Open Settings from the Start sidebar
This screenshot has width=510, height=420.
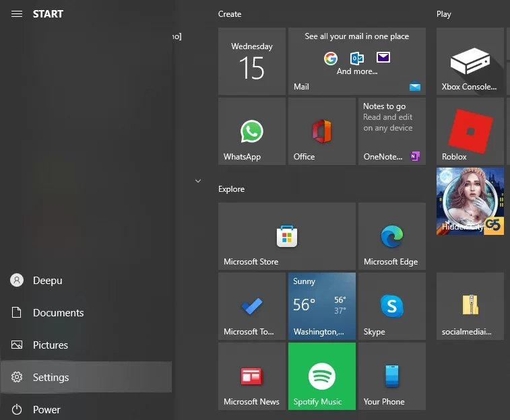86,377
